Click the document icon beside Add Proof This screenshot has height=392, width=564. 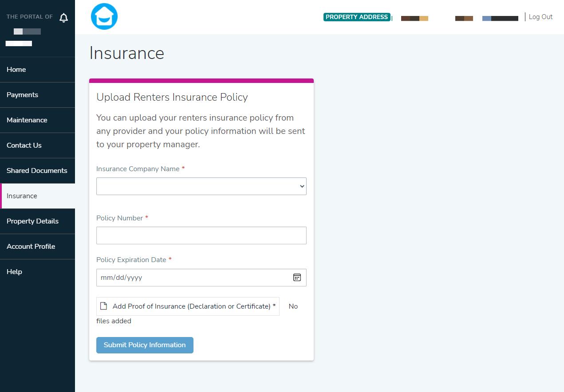(x=103, y=306)
